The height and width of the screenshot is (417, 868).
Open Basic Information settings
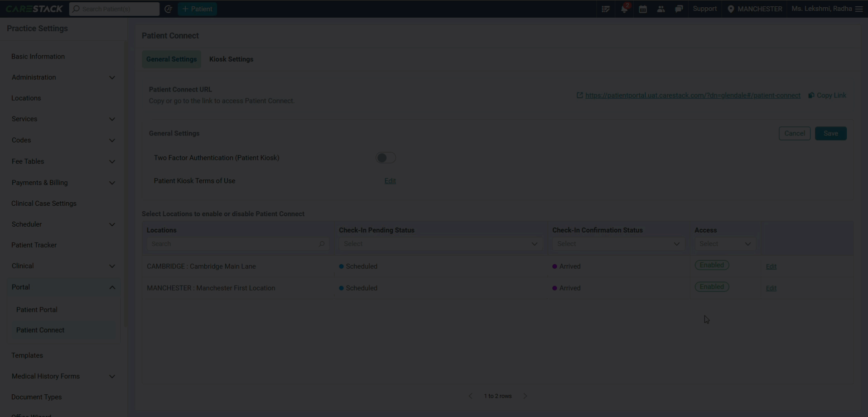tap(38, 57)
